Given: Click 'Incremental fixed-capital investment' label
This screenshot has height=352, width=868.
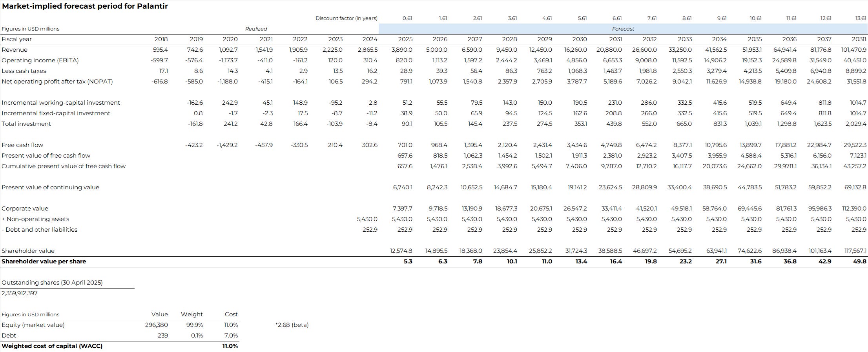Looking at the screenshot, I should 56,113.
